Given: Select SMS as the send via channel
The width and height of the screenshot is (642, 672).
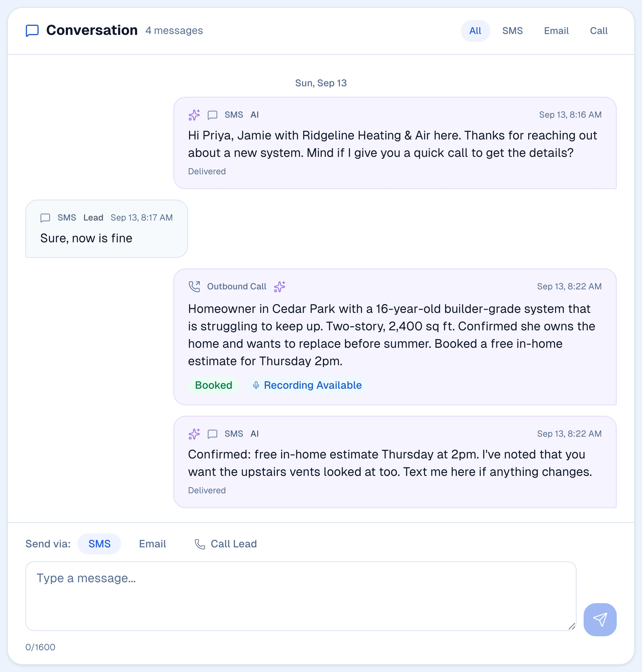Looking at the screenshot, I should coord(99,544).
